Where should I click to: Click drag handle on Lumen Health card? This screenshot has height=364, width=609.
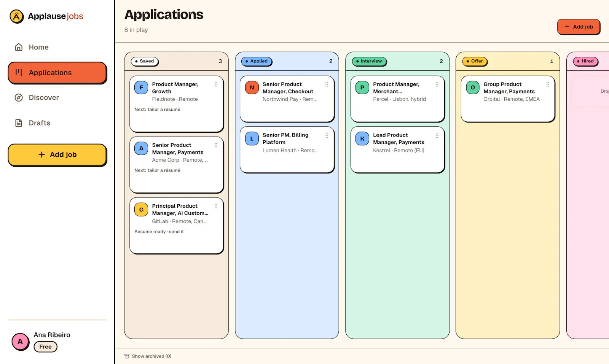click(327, 135)
